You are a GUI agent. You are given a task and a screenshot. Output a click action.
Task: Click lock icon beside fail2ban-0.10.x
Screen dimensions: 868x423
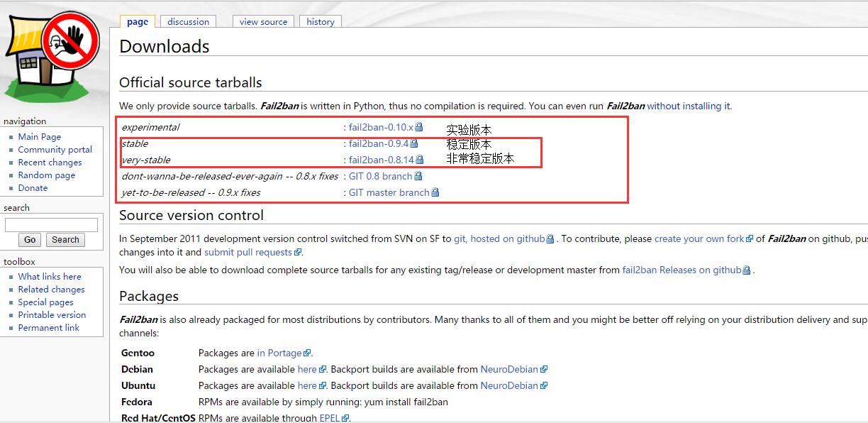tap(419, 127)
